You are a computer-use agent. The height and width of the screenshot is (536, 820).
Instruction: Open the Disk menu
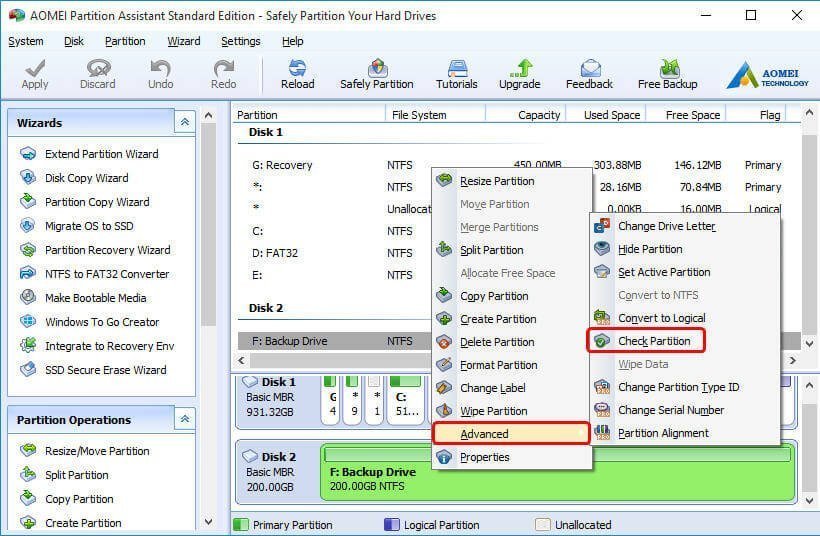[74, 41]
